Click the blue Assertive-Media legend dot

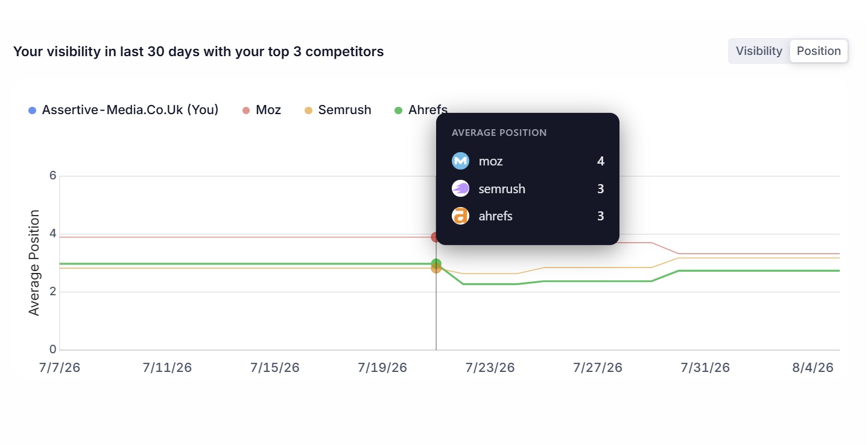(33, 110)
